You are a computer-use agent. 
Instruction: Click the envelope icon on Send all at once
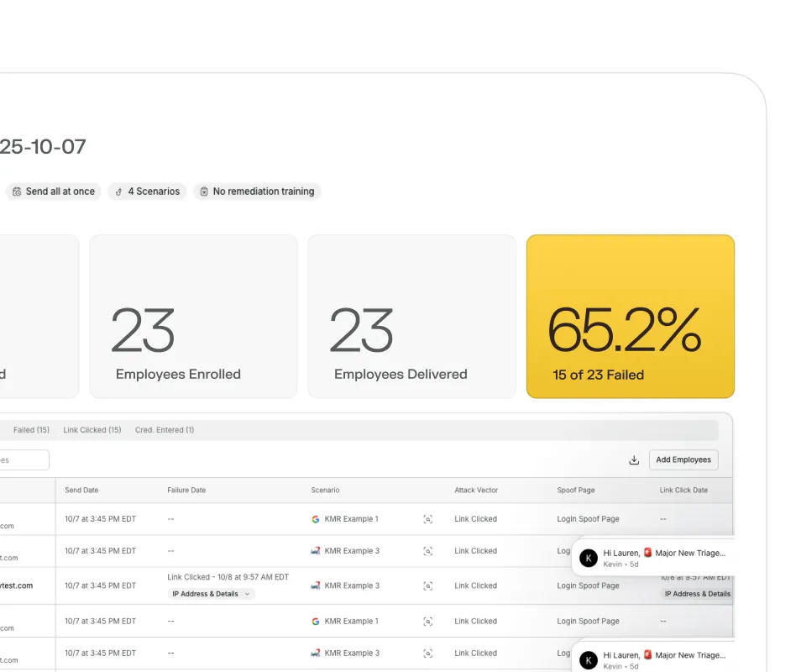[x=17, y=192]
